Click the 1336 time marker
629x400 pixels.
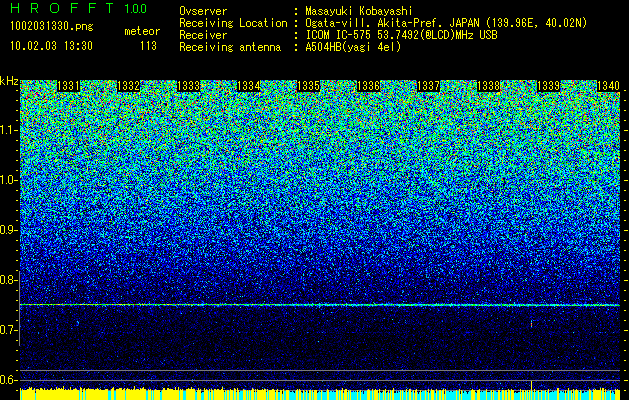[x=368, y=86]
